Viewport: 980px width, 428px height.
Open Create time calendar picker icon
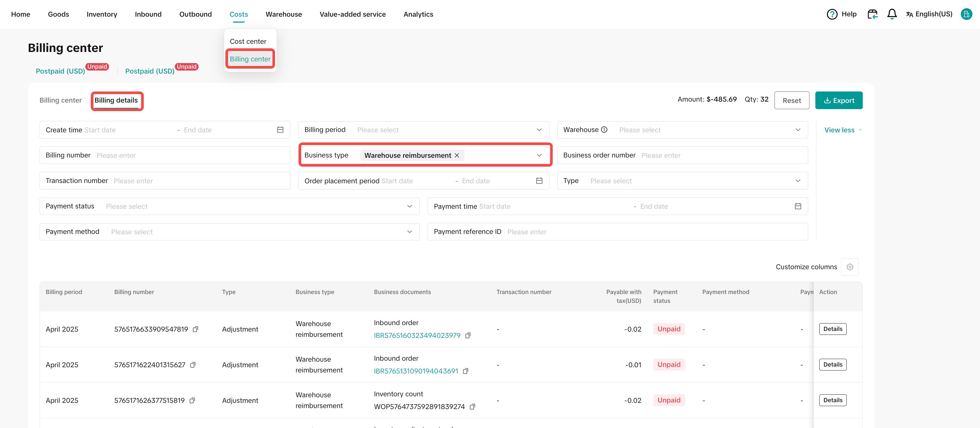[280, 130]
